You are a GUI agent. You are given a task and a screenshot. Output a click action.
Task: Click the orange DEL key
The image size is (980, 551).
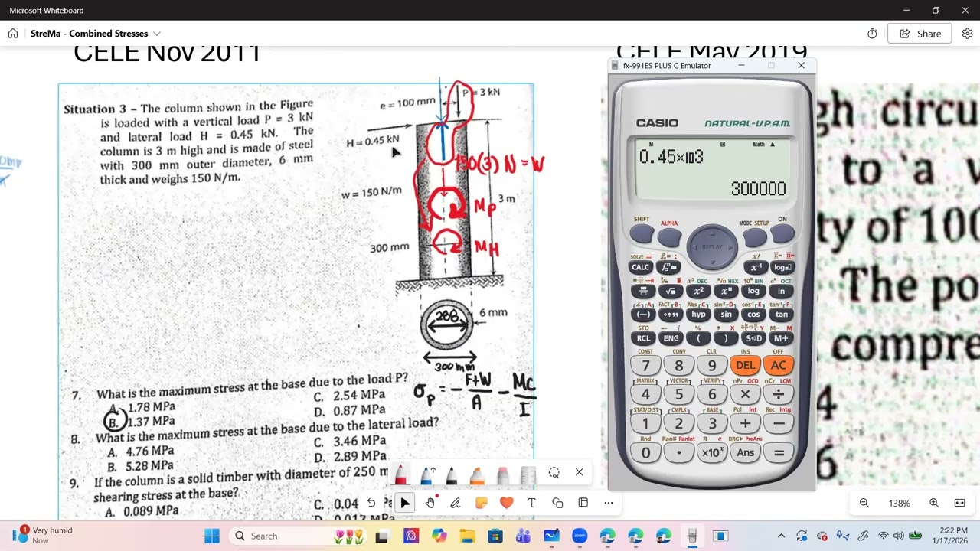(745, 366)
